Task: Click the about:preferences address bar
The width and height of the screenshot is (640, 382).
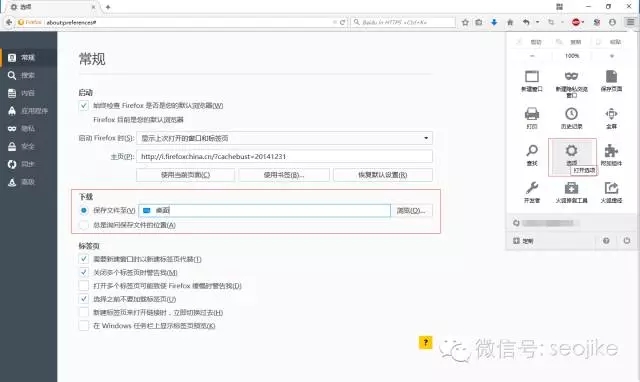Action: (x=176, y=22)
